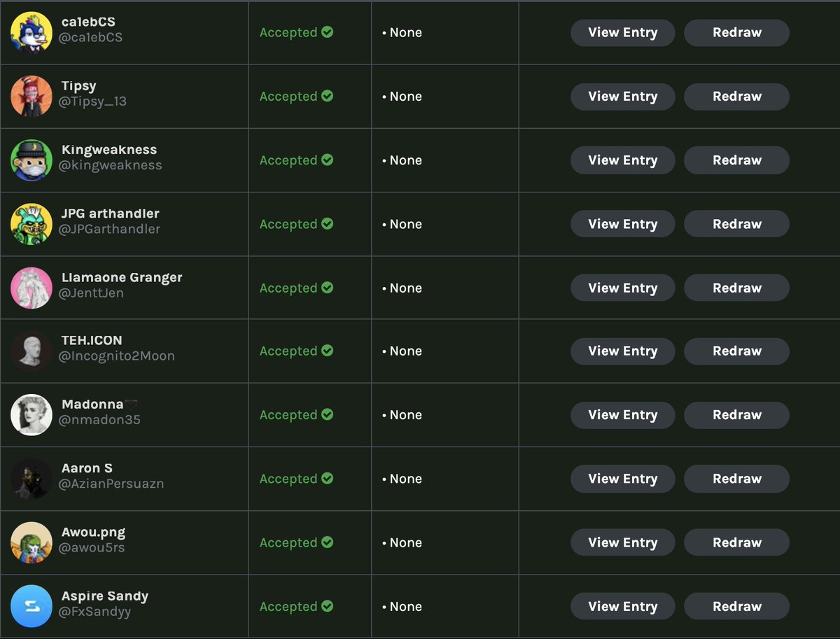840x639 pixels.
Task: View Entry for Madonna
Action: (623, 415)
